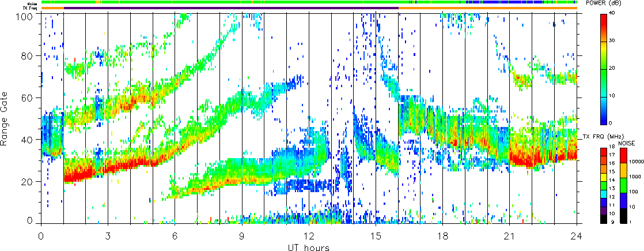Click the x-axis tick label "21"
The image size is (644, 251).
(x=509, y=237)
